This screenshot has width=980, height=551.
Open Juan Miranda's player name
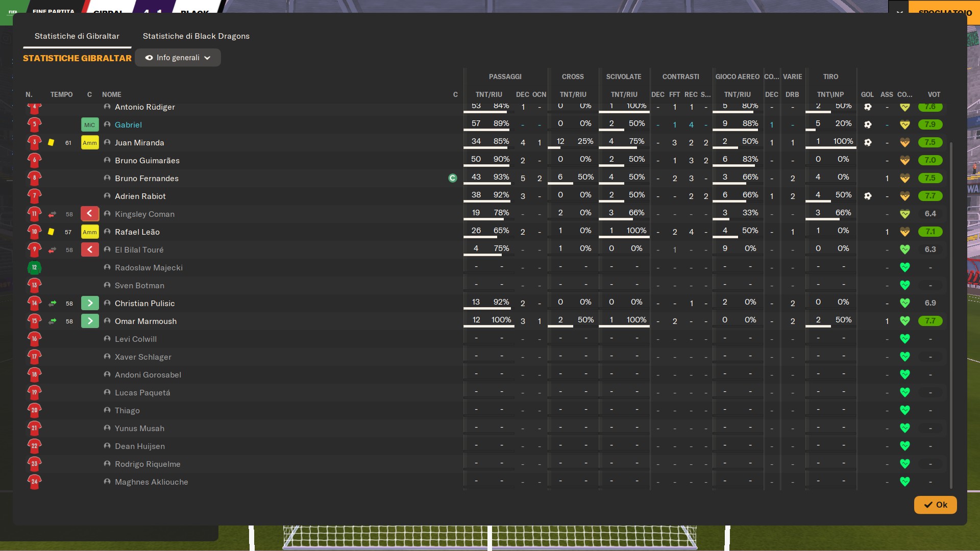tap(139, 142)
